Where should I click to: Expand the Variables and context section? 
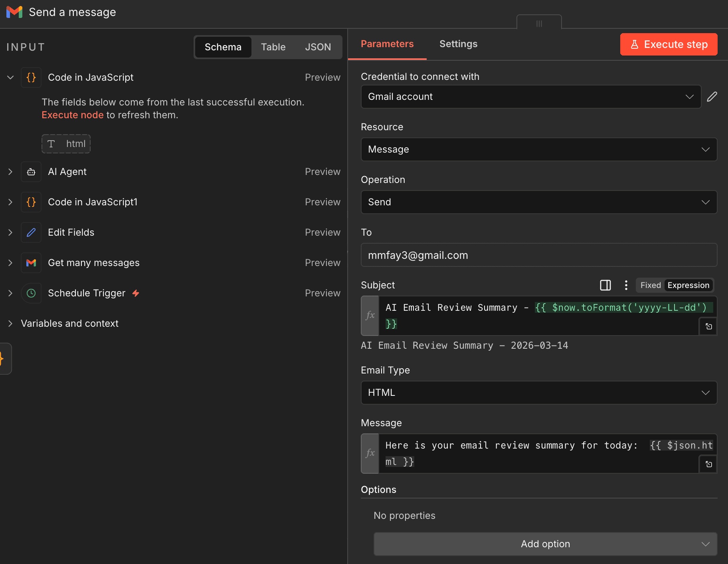click(x=10, y=324)
